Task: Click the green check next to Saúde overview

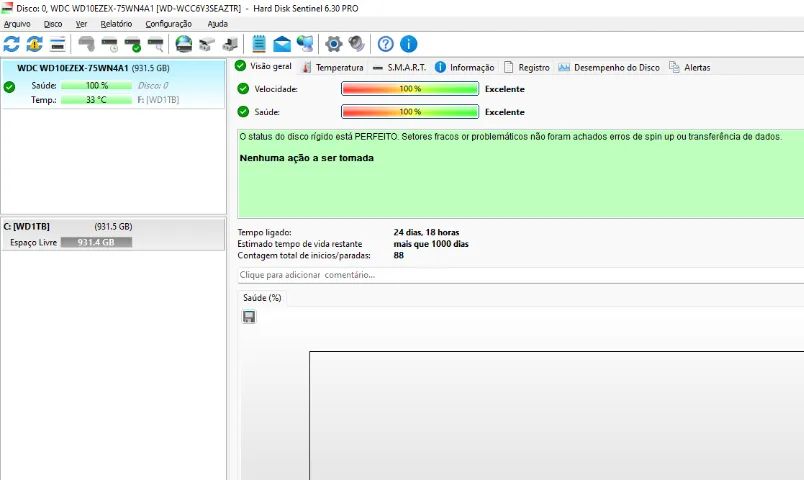Action: (x=243, y=112)
